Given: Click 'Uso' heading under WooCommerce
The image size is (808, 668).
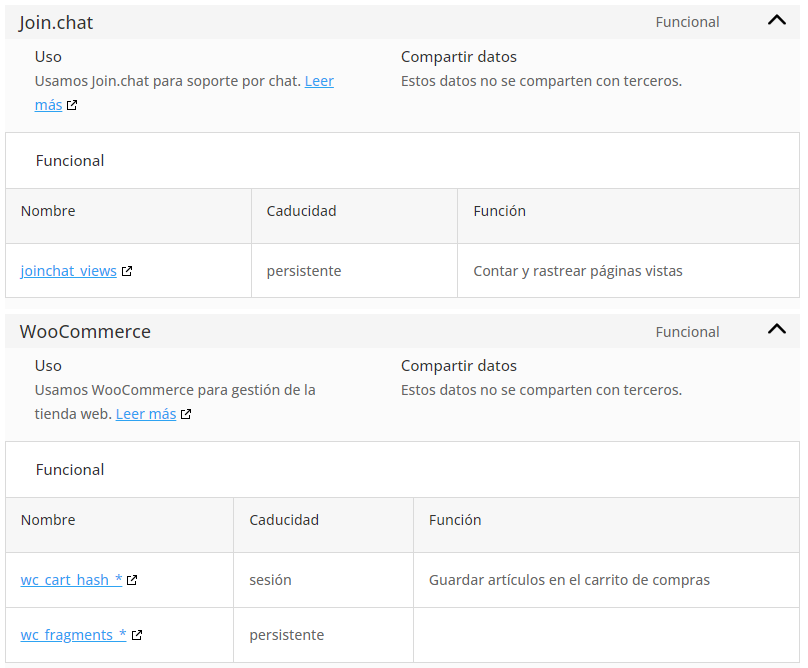Looking at the screenshot, I should 48,365.
